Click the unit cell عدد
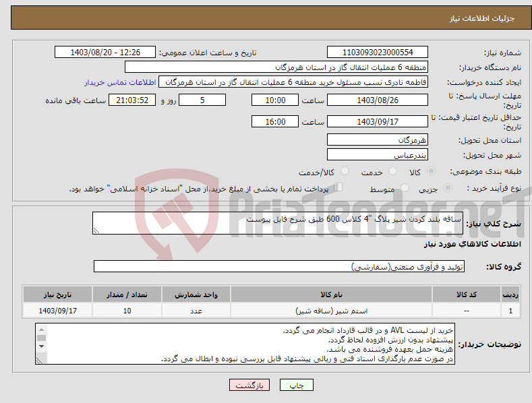This screenshot has width=532, height=403. pyautogui.click(x=196, y=311)
